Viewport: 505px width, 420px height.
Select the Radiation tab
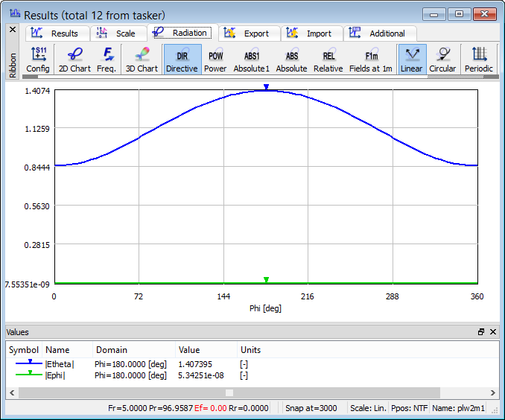tap(182, 33)
